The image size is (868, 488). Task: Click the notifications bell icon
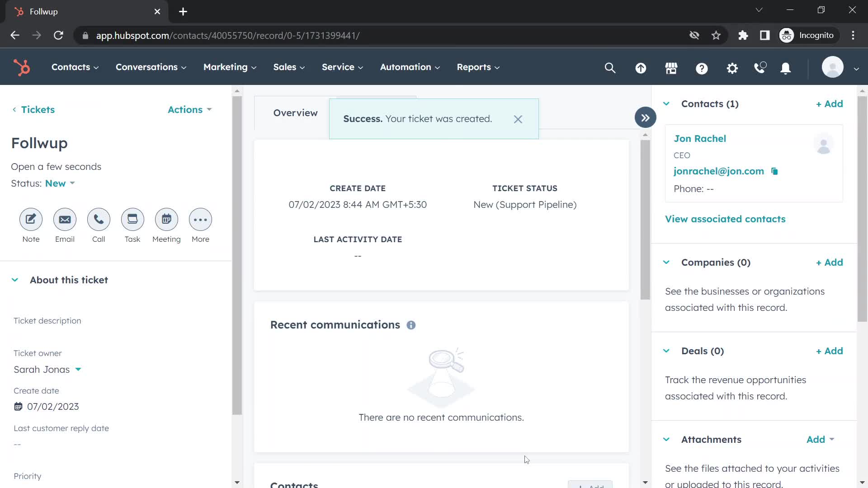click(x=786, y=67)
